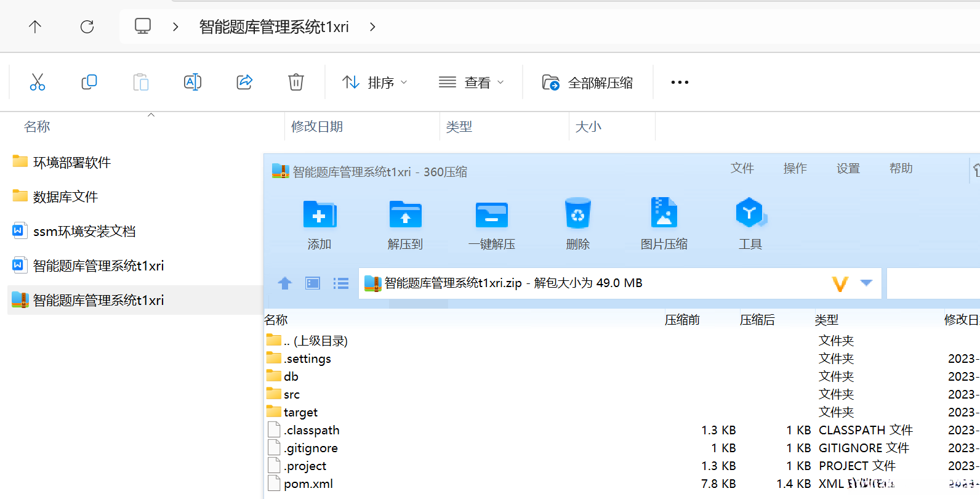This screenshot has height=499, width=980.
Task: Open the 排序 sort dropdown
Action: 375,83
